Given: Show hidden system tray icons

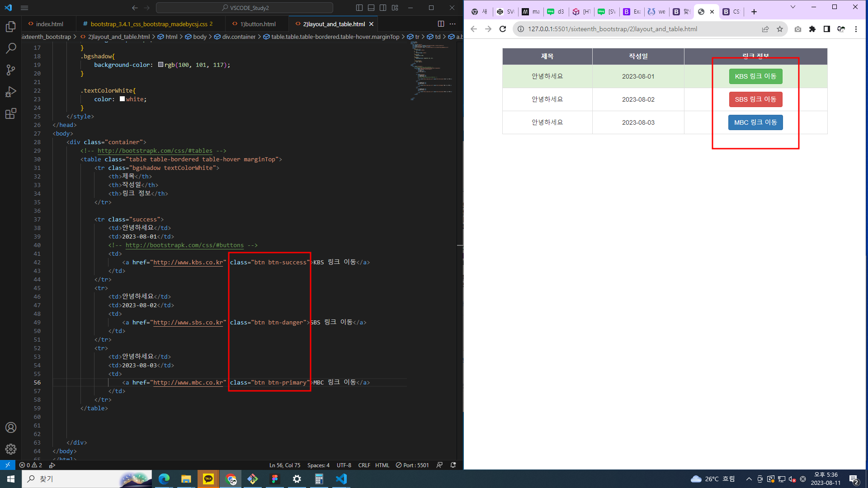Looking at the screenshot, I should tap(749, 479).
